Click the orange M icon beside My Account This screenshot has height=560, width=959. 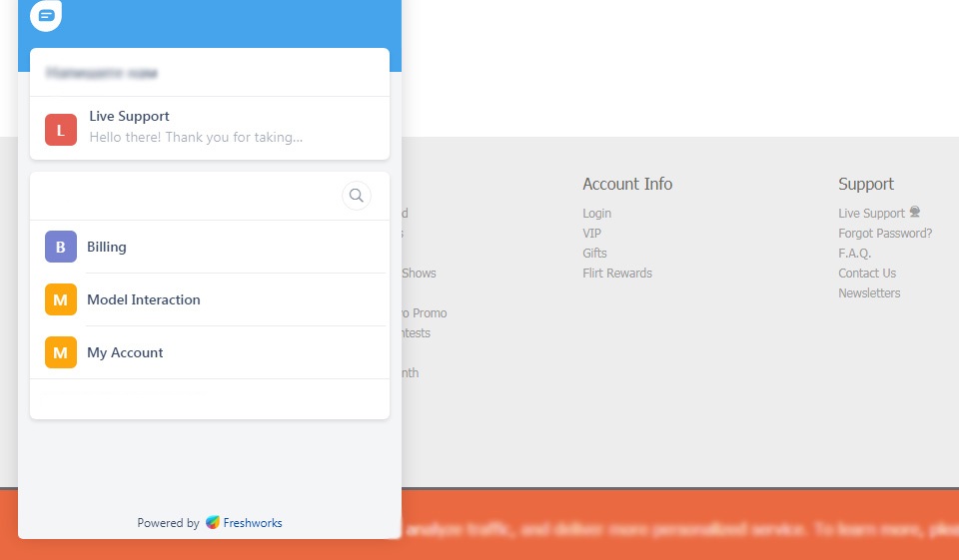[61, 352]
